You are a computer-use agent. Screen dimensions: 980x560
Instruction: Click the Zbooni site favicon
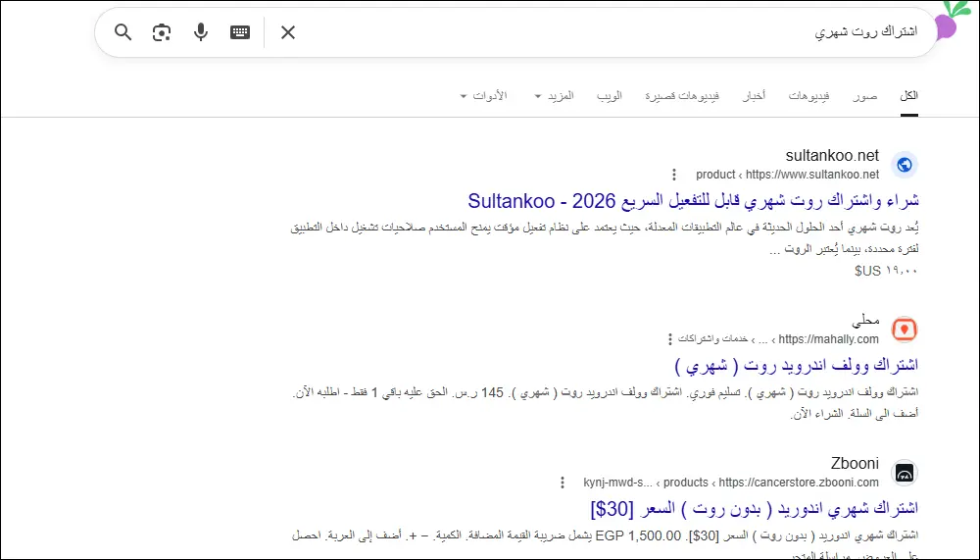(905, 473)
